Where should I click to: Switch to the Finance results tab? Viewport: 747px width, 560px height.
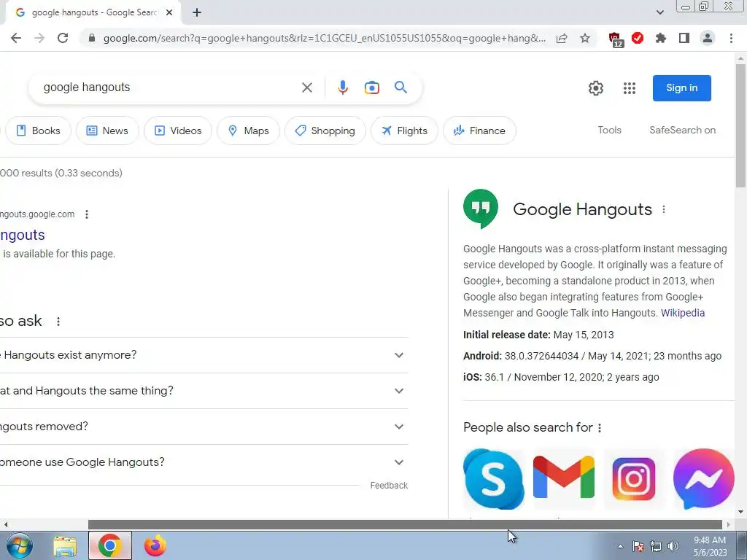click(x=479, y=131)
